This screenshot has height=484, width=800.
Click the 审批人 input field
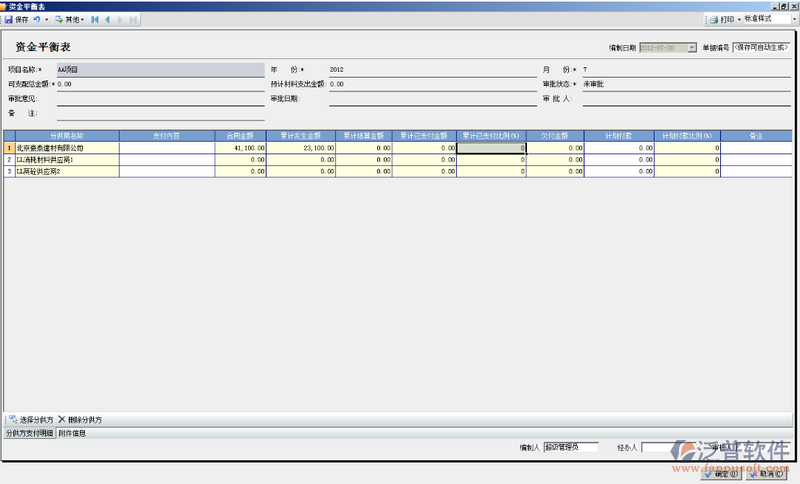click(686, 99)
